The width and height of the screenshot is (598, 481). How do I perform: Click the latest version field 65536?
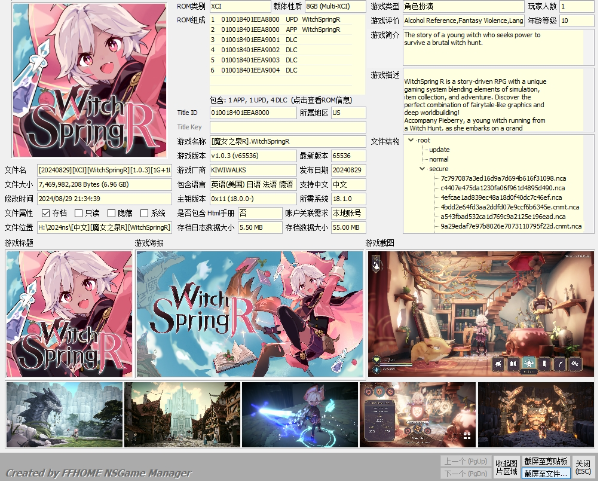pos(349,156)
